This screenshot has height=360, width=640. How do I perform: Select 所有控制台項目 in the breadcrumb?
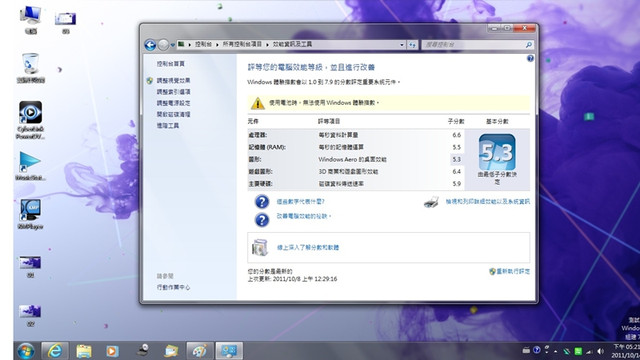(x=242, y=44)
